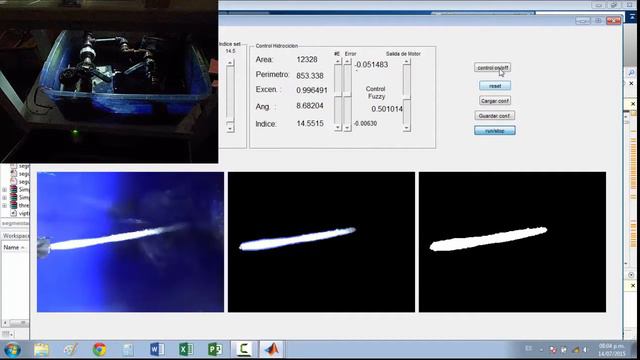The image size is (640, 360).
Task: Open File Explorer from the taskbar
Action: coord(41,350)
